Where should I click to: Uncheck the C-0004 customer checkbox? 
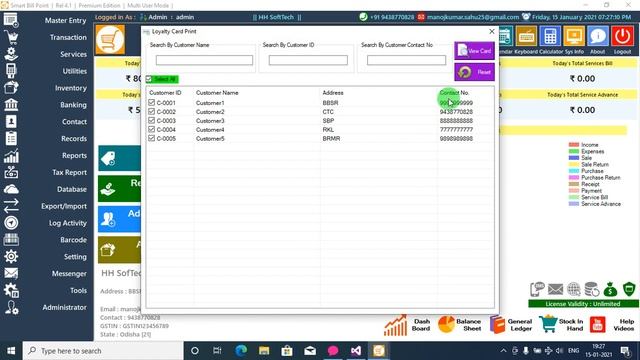point(151,129)
